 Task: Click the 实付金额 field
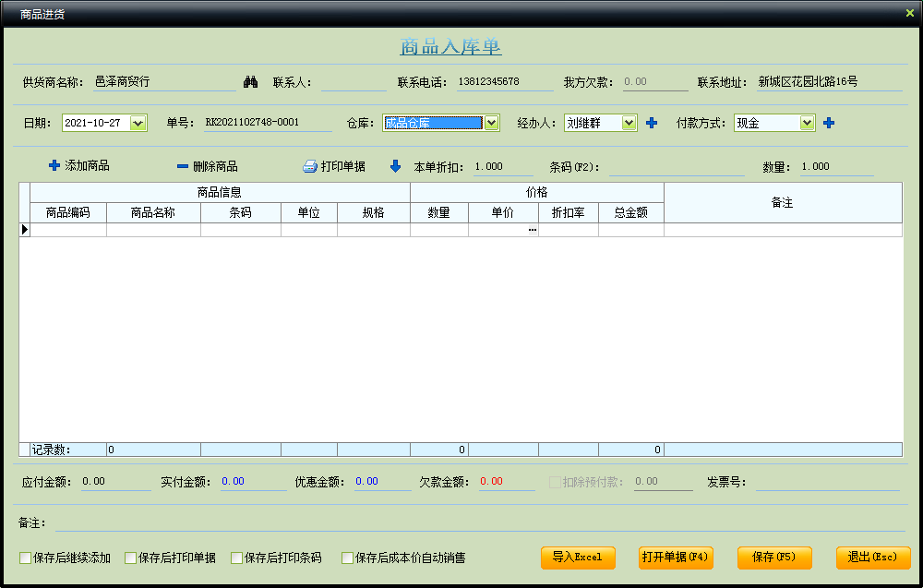(x=254, y=482)
